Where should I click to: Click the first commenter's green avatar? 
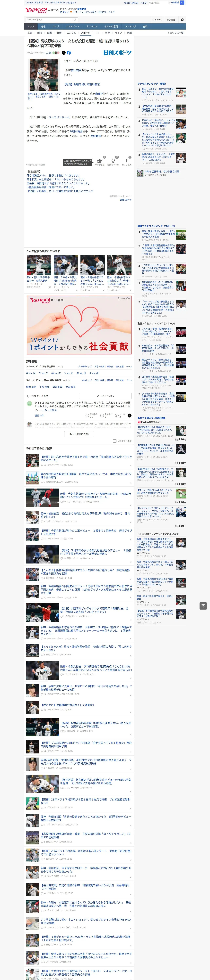point(29,404)
